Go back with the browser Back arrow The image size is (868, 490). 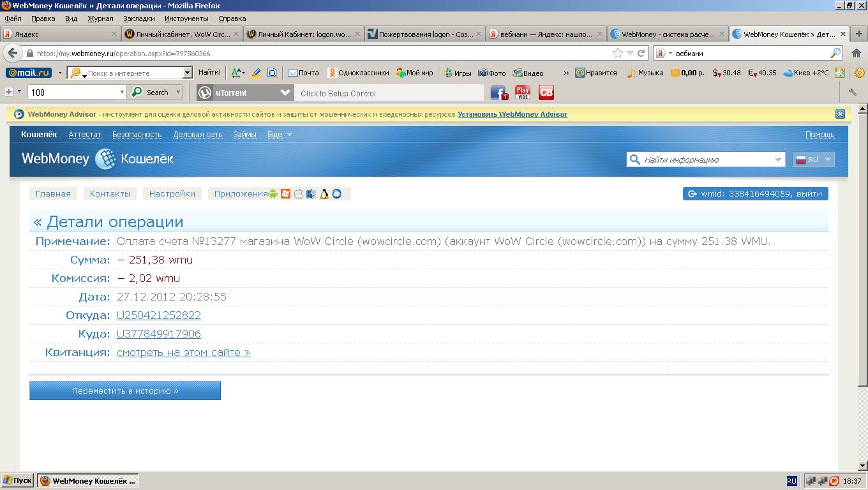12,53
